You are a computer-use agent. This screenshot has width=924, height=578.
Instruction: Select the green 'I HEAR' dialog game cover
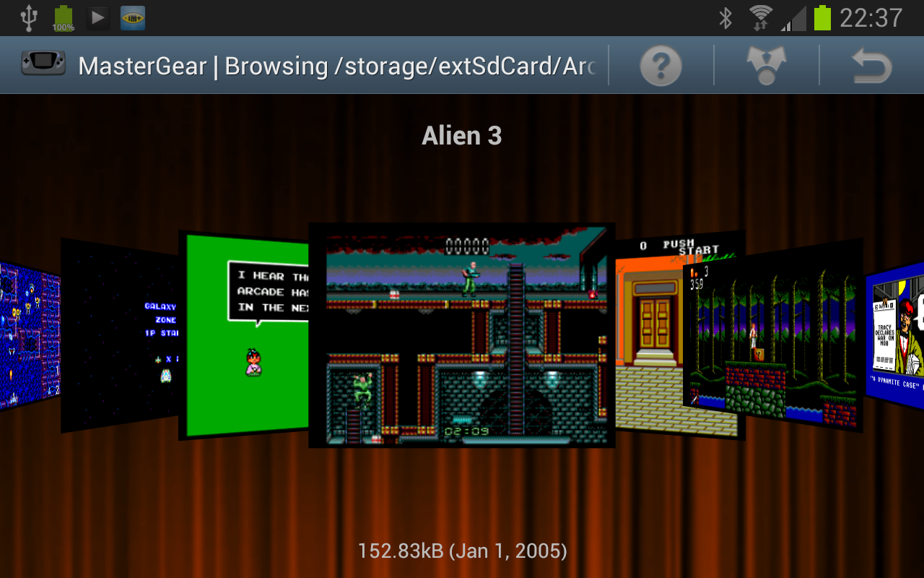(x=244, y=336)
